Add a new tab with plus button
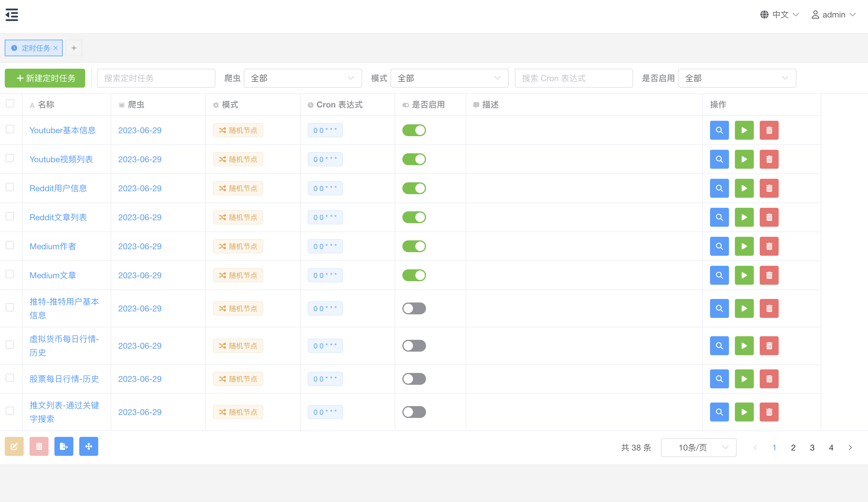The width and height of the screenshot is (868, 502). pos(74,48)
